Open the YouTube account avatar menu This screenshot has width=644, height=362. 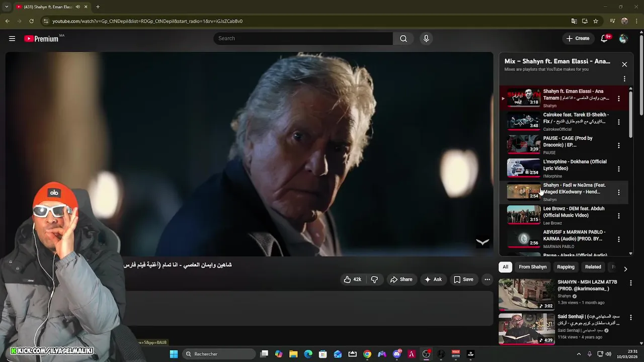click(x=623, y=39)
